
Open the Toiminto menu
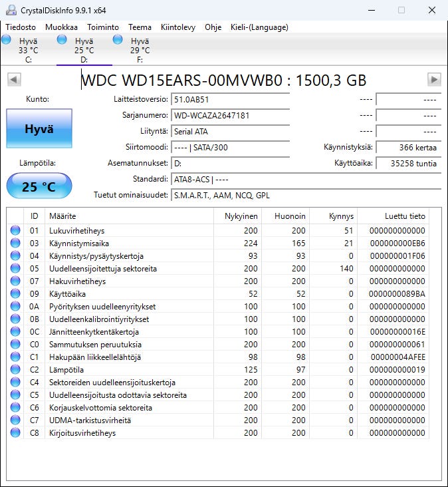pyautogui.click(x=102, y=27)
